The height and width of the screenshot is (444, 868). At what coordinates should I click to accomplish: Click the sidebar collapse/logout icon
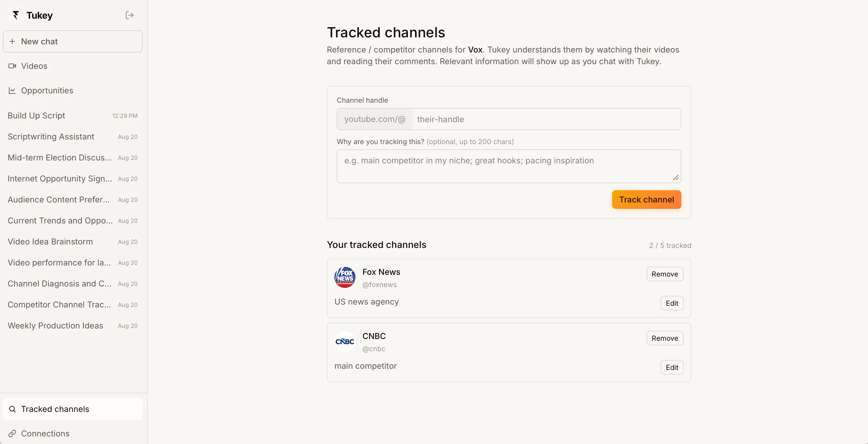(129, 15)
